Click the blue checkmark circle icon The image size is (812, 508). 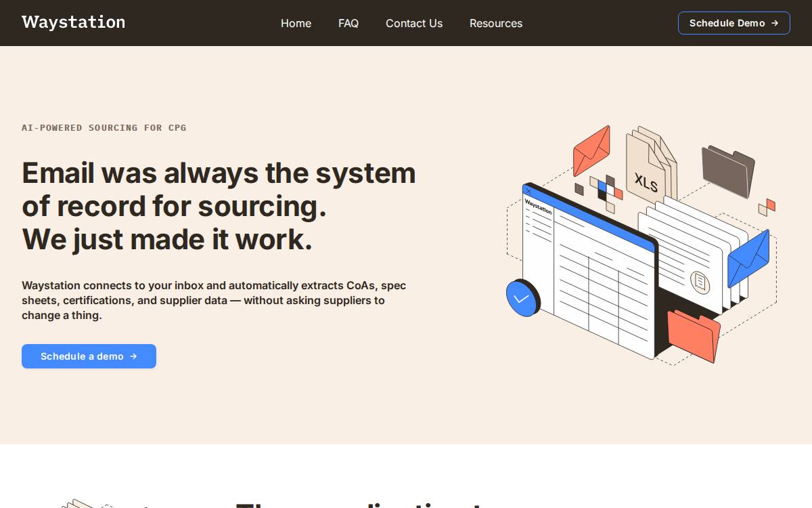(522, 298)
